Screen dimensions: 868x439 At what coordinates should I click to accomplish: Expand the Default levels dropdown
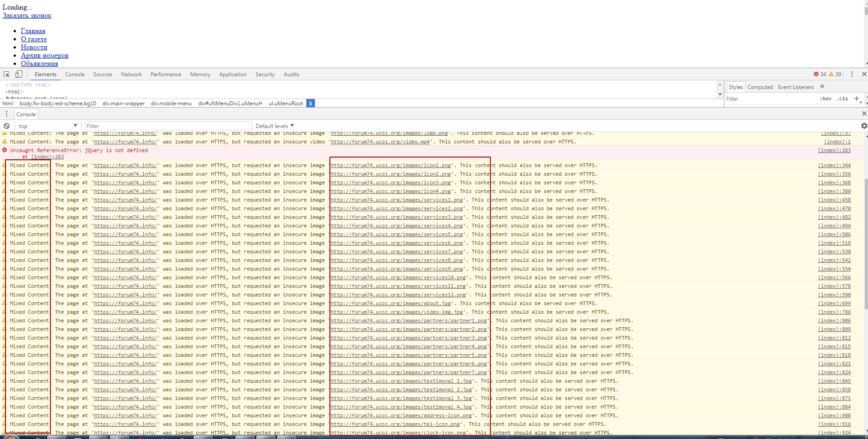274,126
